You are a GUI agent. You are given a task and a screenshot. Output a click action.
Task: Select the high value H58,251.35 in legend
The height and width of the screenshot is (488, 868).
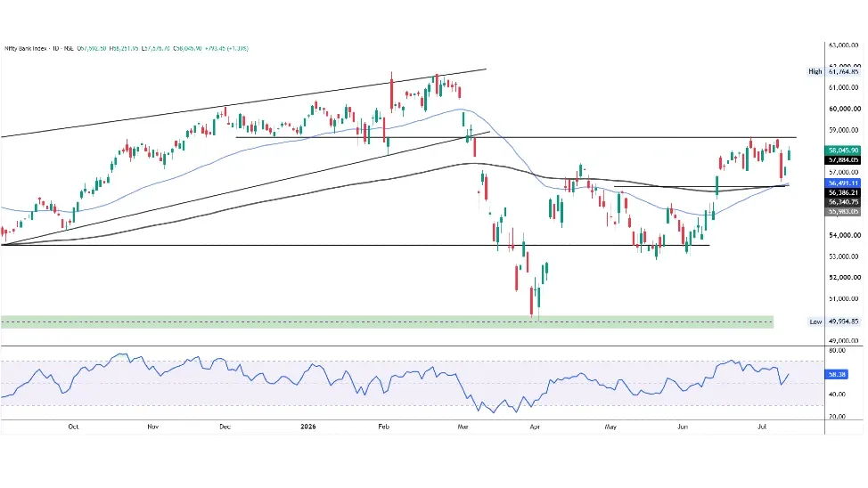(x=124, y=49)
